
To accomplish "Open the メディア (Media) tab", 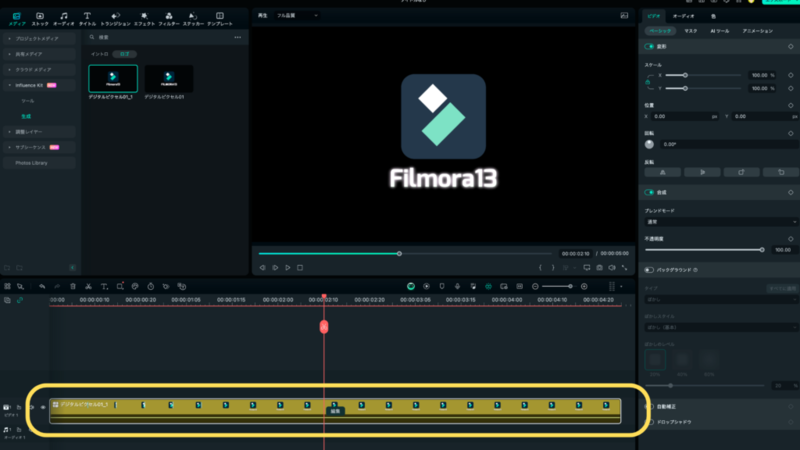I will 16,19.
